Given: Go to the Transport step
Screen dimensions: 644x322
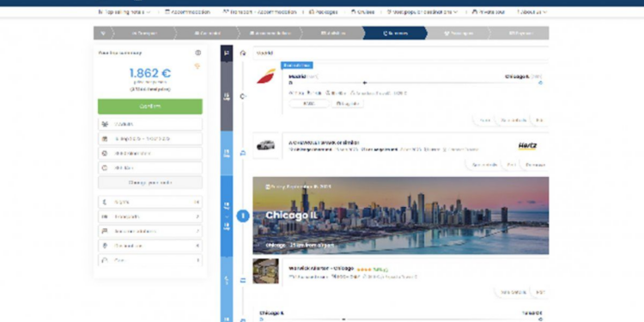Looking at the screenshot, I should [x=143, y=33].
